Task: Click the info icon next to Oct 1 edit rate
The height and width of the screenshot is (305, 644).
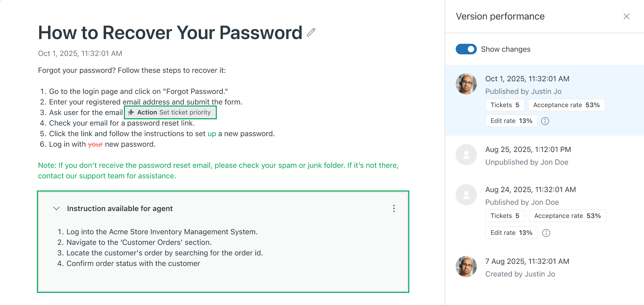Action: tap(545, 121)
